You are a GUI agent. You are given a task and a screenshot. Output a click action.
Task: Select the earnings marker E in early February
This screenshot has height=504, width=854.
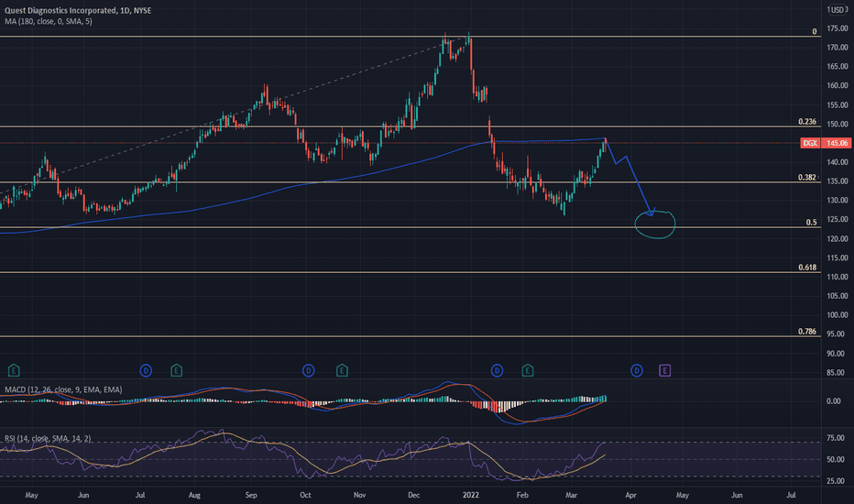click(527, 371)
